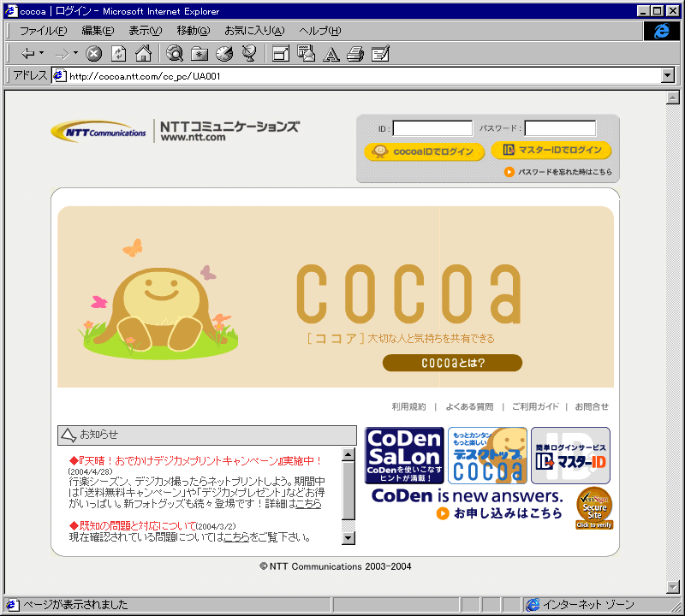Screen dimensions: 685x616
Task: Open the Back button history dropdown arrow
Action: click(x=41, y=53)
